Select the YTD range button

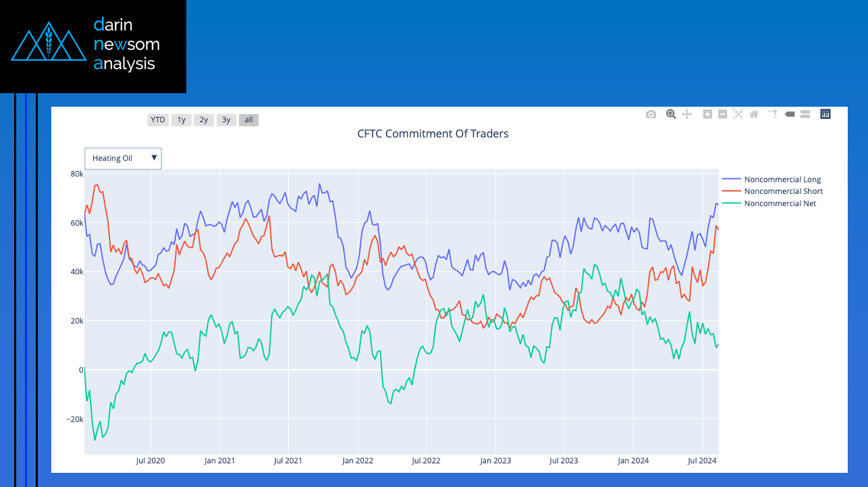pyautogui.click(x=158, y=120)
